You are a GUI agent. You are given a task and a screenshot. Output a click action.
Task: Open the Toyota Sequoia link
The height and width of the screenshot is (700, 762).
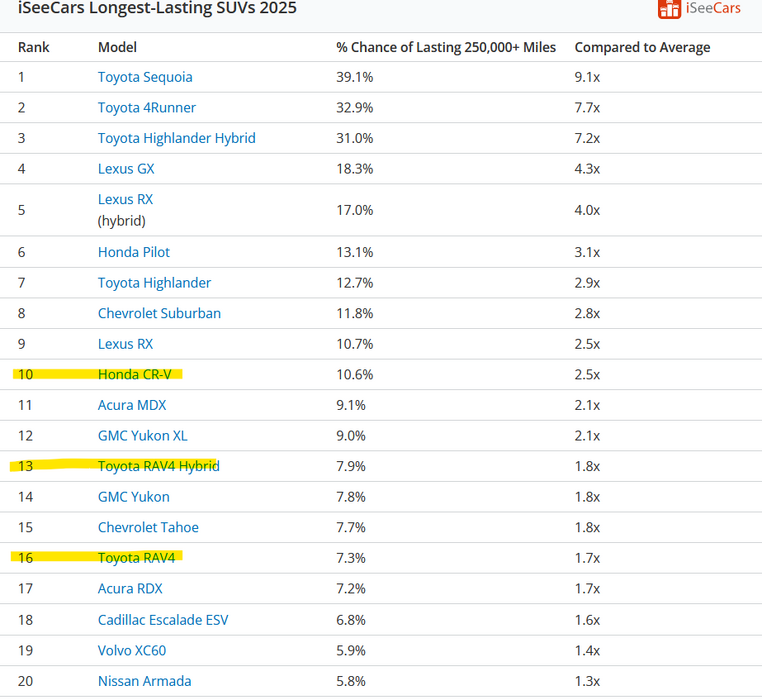[x=145, y=77]
